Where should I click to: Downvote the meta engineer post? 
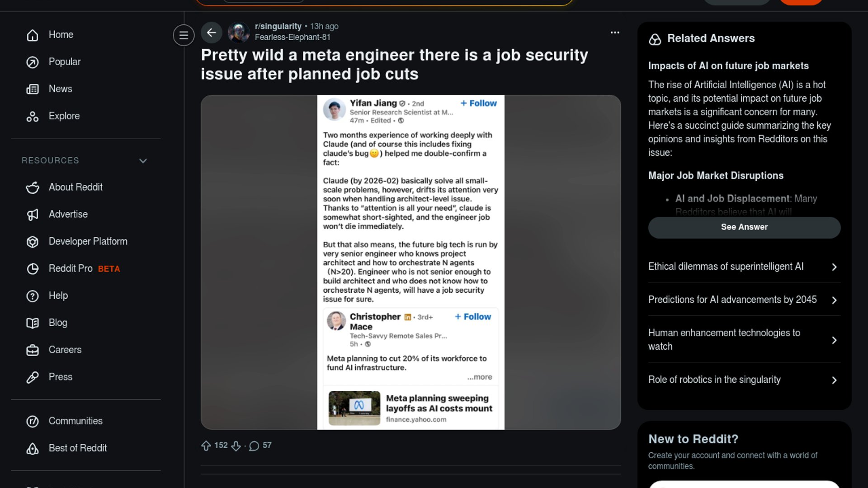(x=236, y=446)
